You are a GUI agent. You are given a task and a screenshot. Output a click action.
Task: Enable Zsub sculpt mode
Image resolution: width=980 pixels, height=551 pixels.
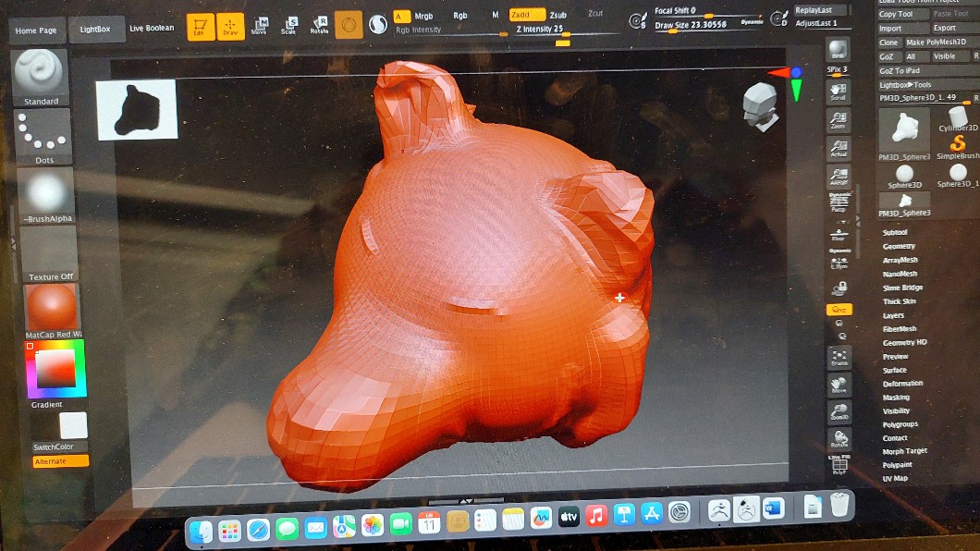558,15
